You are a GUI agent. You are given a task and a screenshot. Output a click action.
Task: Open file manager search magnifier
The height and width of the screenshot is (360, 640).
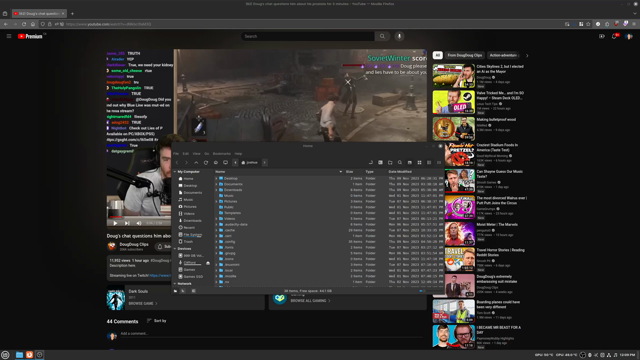400,162
